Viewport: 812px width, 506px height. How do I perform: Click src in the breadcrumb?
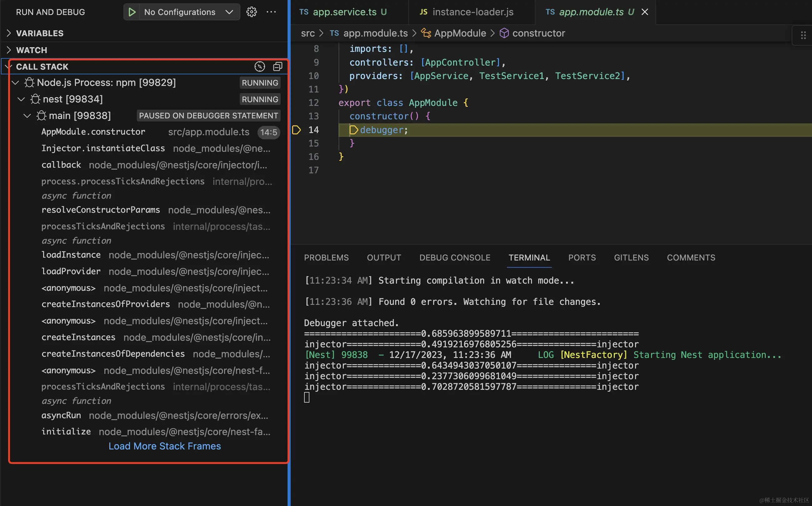click(308, 33)
